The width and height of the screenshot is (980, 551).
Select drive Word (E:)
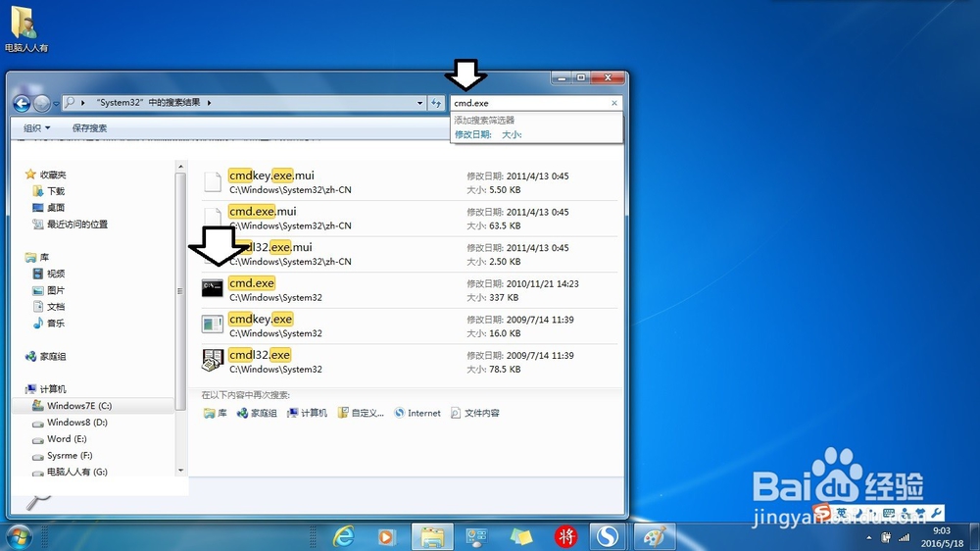(67, 439)
